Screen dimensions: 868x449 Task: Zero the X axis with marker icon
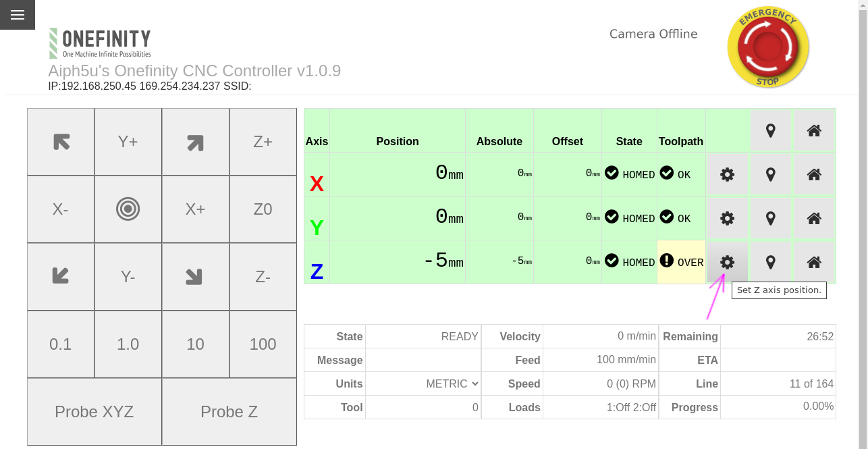point(770,174)
